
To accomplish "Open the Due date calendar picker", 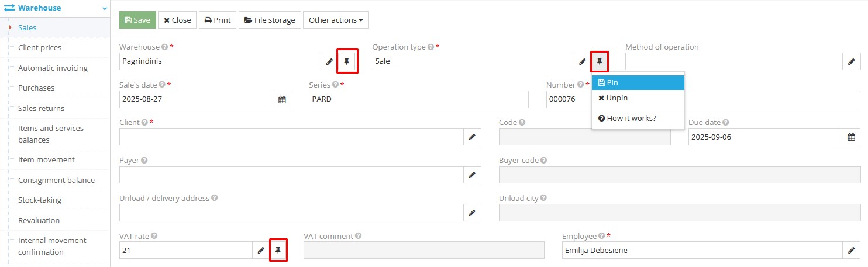I will click(851, 137).
